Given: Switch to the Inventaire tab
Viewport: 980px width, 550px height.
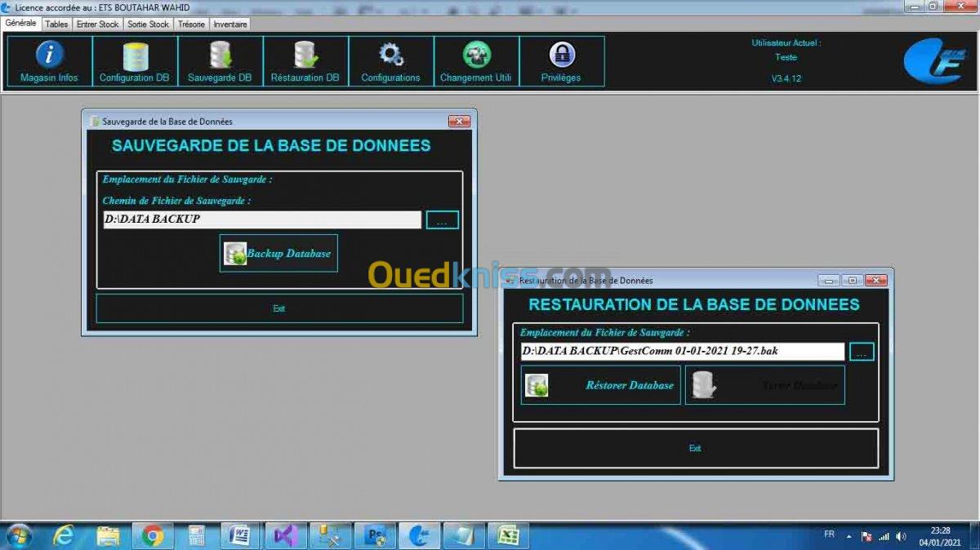Looking at the screenshot, I should pyautogui.click(x=230, y=24).
